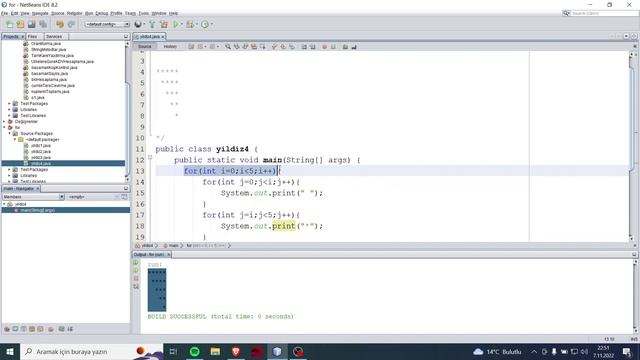This screenshot has height=360, width=640.
Task: Open the Run Project dropdown arrow
Action: pyautogui.click(x=182, y=24)
